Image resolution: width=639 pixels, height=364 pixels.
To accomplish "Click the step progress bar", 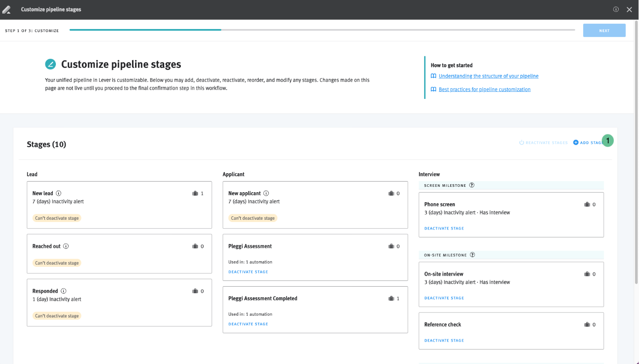I will click(x=322, y=30).
